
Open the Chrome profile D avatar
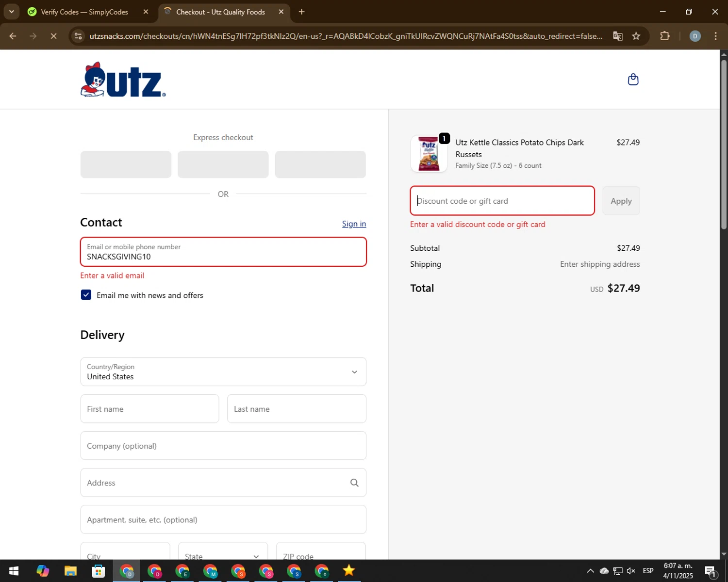(695, 36)
